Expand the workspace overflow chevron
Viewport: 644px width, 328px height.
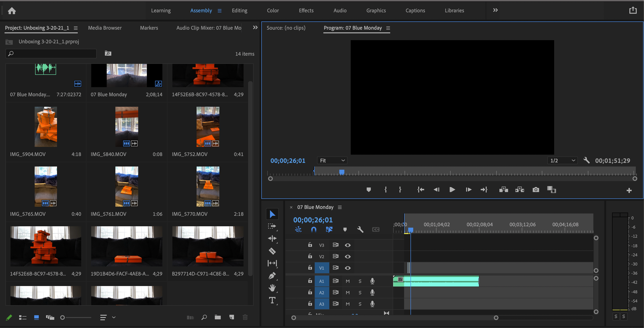[x=495, y=10]
